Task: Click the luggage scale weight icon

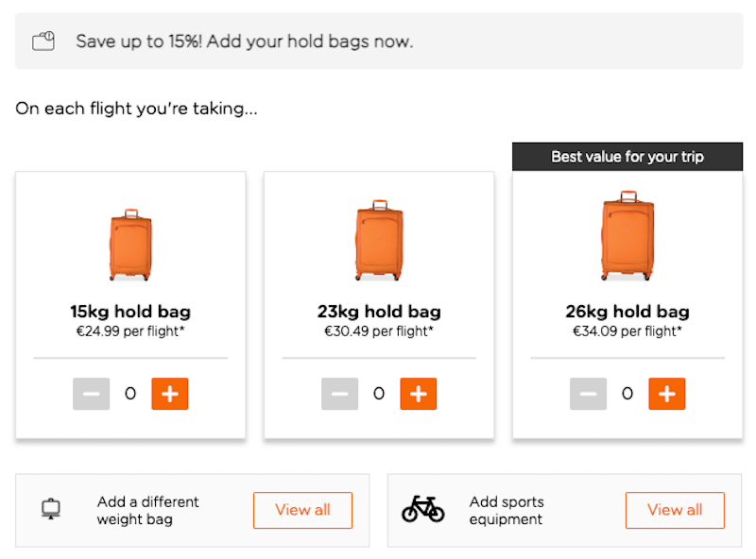Action: (x=51, y=510)
